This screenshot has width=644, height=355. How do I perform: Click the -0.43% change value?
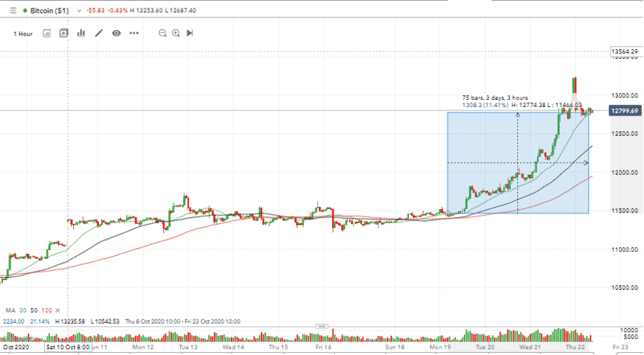tap(118, 11)
